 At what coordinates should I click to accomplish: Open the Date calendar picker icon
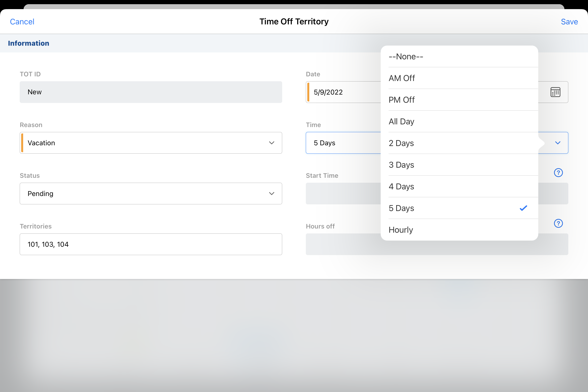click(555, 92)
